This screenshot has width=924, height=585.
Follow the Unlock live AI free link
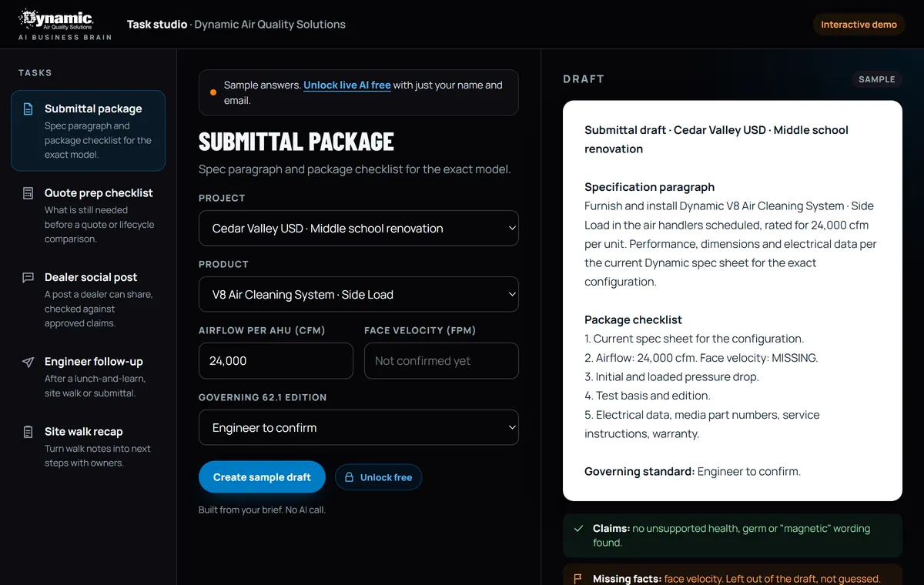347,85
